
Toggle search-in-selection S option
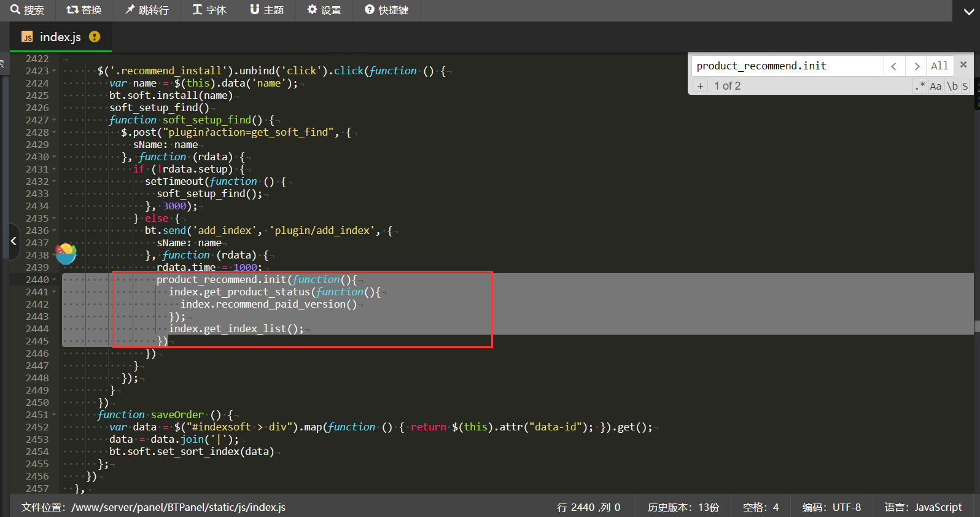[x=965, y=86]
